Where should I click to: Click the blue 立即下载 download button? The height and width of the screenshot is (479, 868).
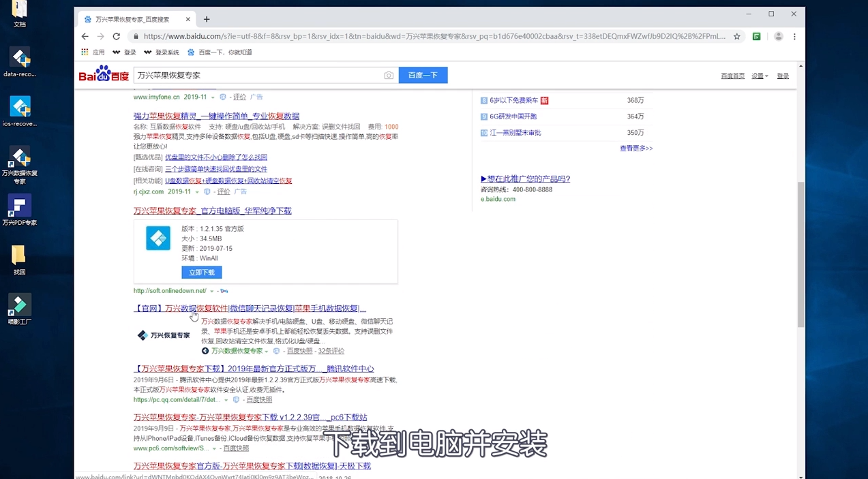point(201,272)
